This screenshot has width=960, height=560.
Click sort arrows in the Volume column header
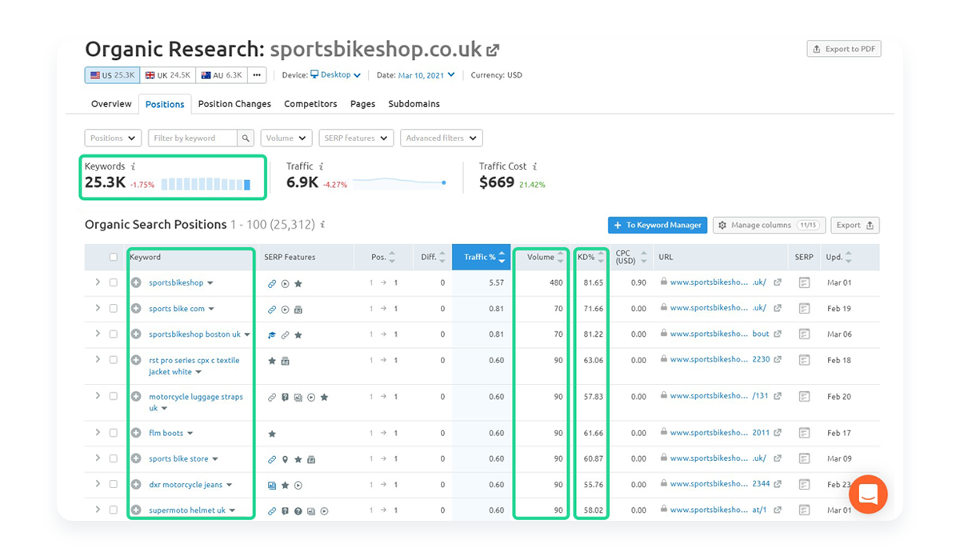pyautogui.click(x=561, y=258)
